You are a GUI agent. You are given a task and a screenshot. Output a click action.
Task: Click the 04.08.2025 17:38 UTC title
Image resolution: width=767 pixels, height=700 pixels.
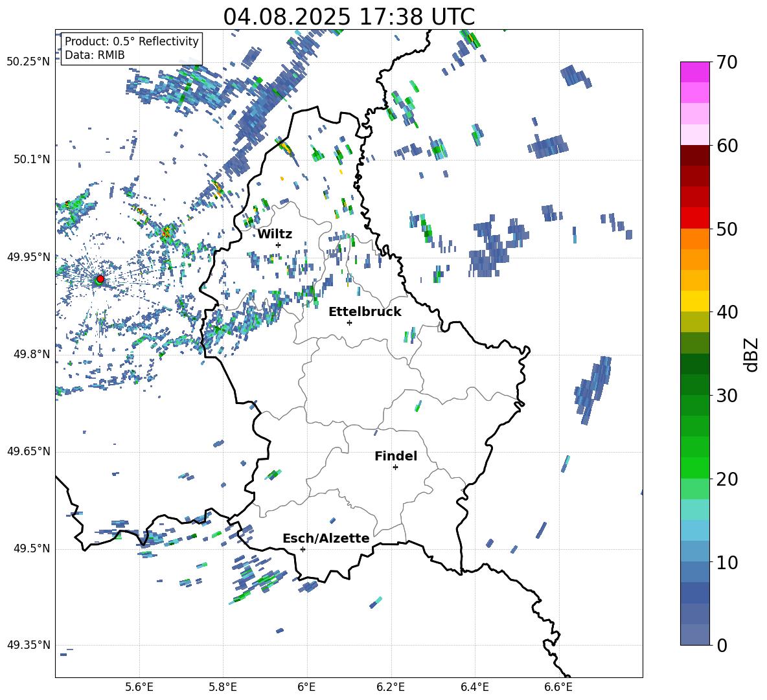pyautogui.click(x=349, y=17)
